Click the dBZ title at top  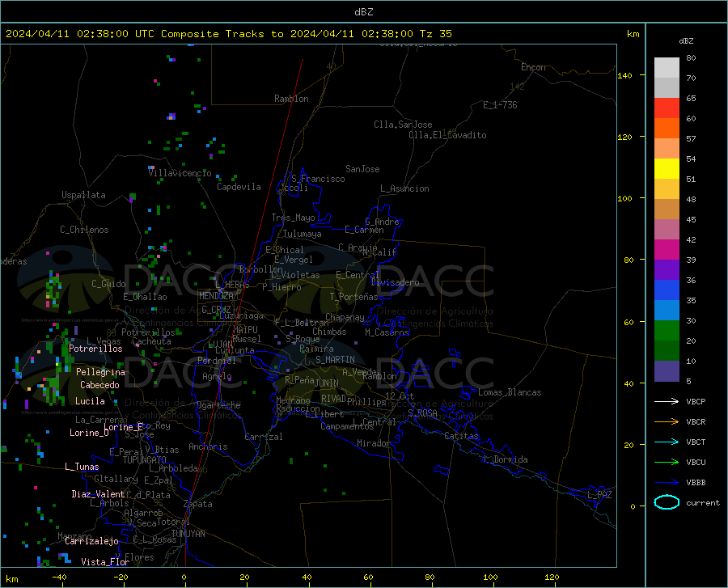point(363,12)
